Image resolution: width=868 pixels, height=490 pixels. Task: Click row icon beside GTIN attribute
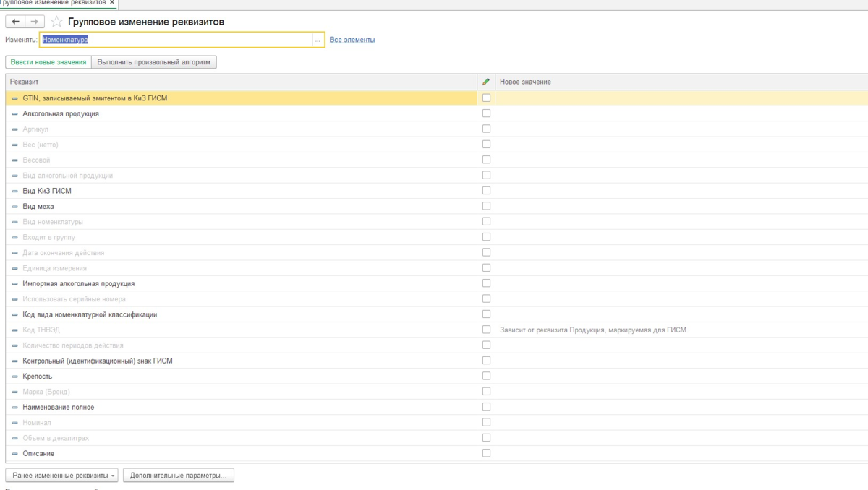[15, 98]
